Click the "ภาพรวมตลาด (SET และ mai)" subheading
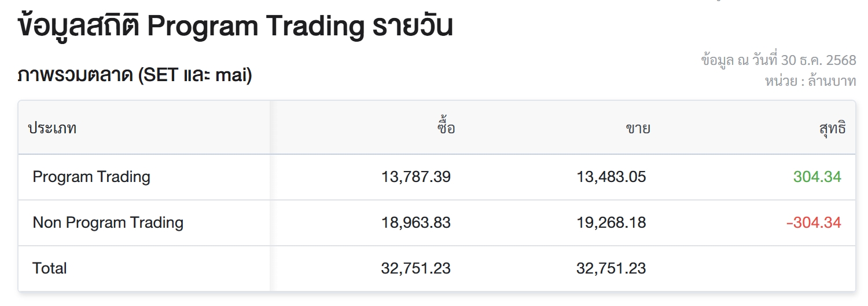Viewport: 868px width, 306px height. [134, 75]
